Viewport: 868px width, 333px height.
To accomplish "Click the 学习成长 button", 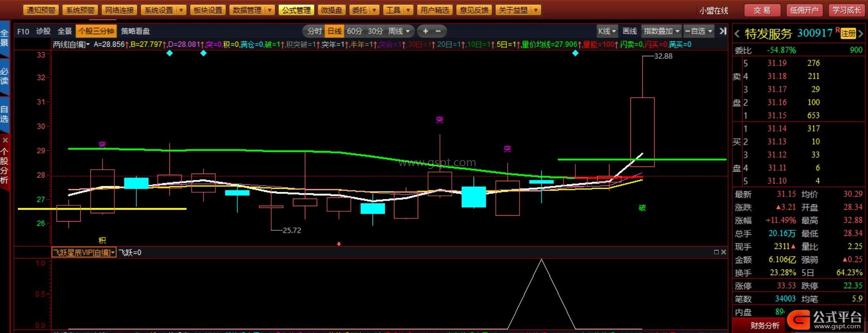I will coord(847,10).
